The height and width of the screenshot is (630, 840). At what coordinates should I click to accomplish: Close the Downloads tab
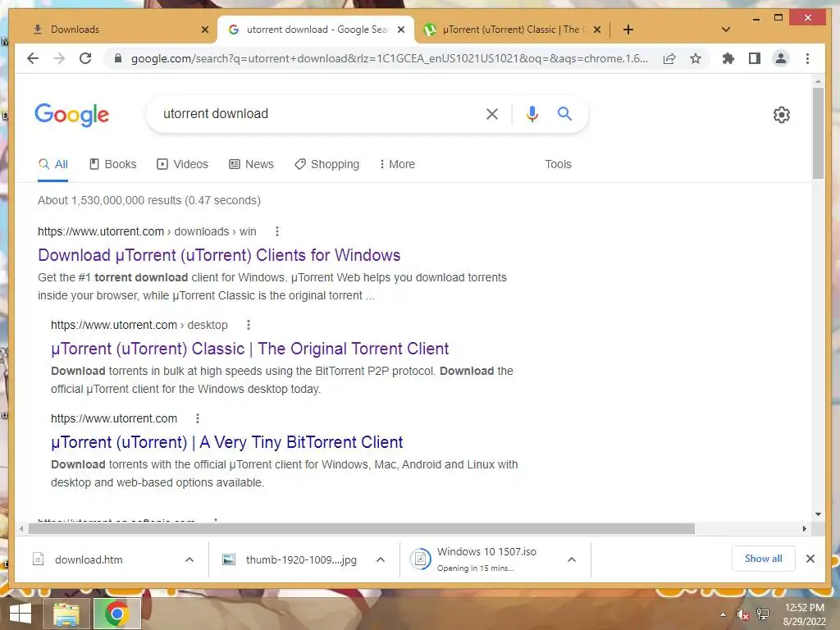(204, 30)
